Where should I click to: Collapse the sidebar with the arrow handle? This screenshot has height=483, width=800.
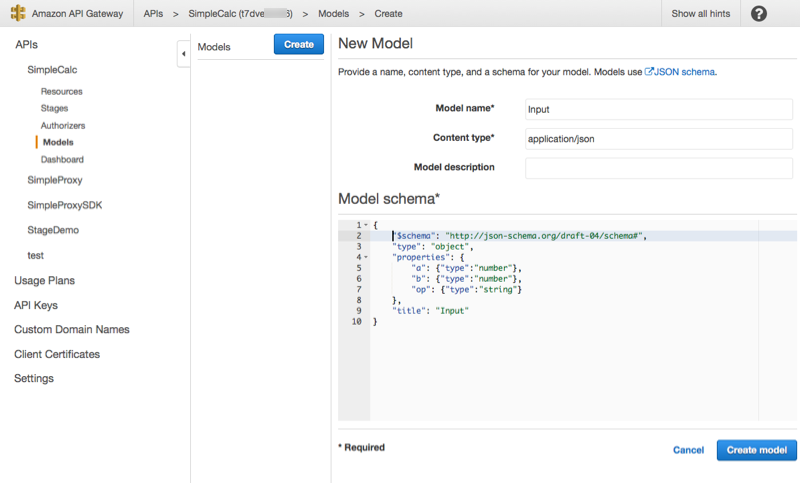(183, 54)
